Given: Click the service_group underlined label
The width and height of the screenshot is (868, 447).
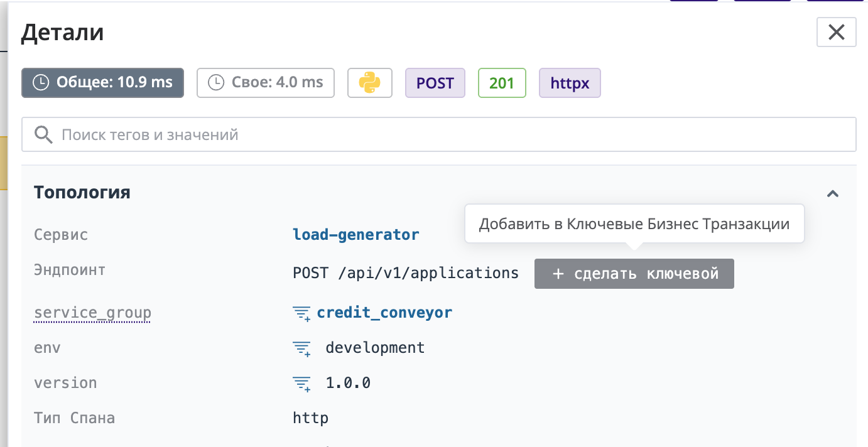Looking at the screenshot, I should (92, 313).
